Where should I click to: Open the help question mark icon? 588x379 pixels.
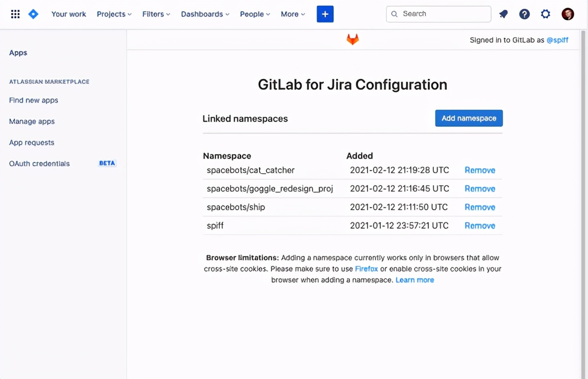pos(524,14)
